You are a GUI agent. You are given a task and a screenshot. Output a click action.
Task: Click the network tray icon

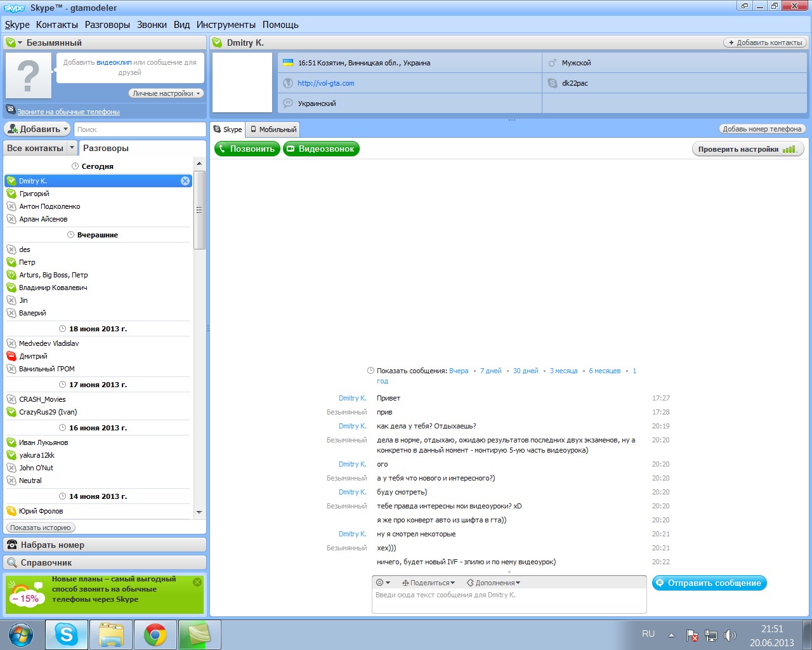tap(711, 635)
